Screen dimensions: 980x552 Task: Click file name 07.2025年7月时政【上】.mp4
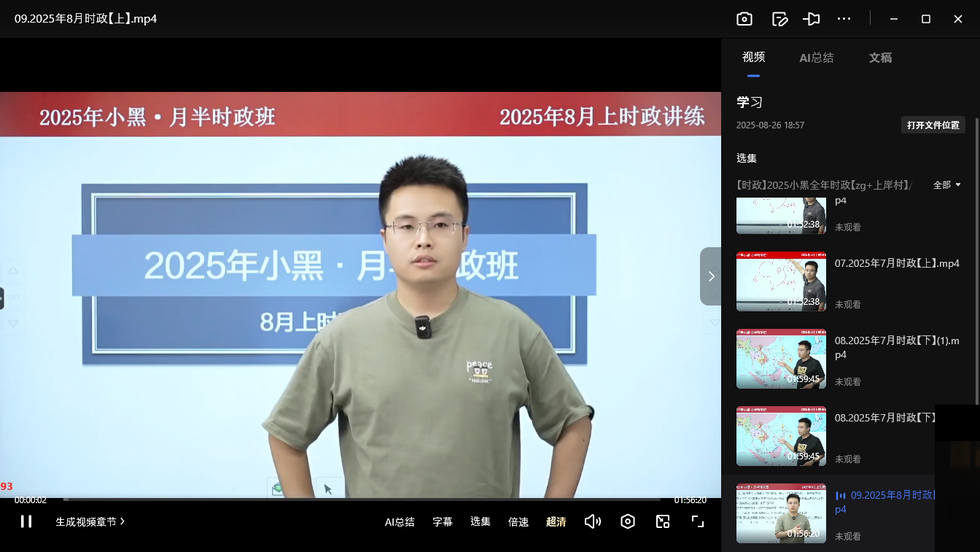click(897, 263)
